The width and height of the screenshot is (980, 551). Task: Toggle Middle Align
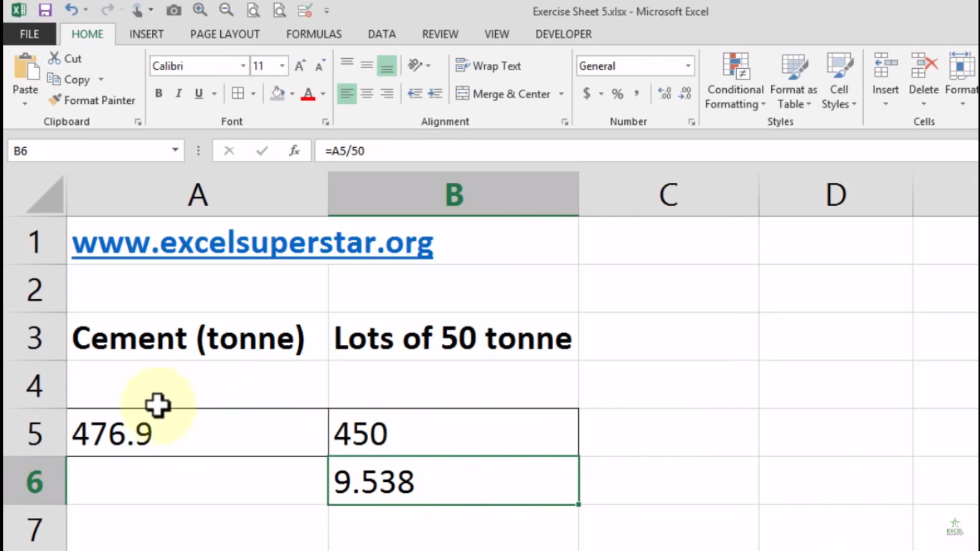tap(367, 65)
